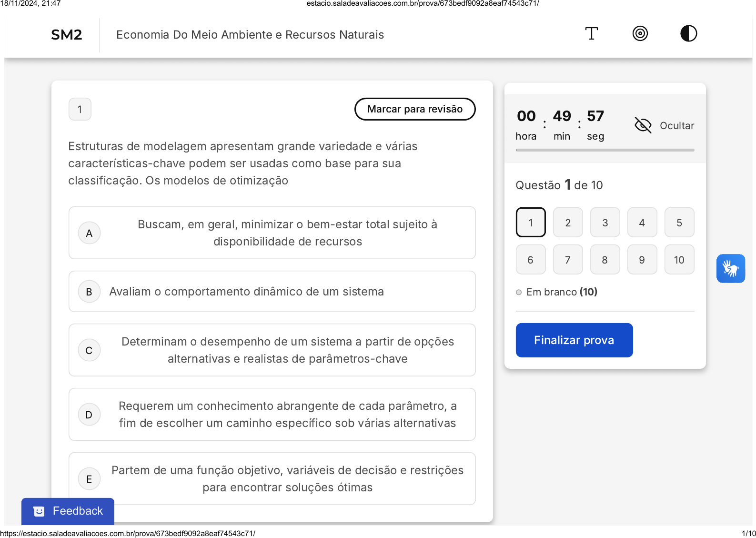
Task: Toggle the high contrast half-circle icon
Action: click(688, 34)
